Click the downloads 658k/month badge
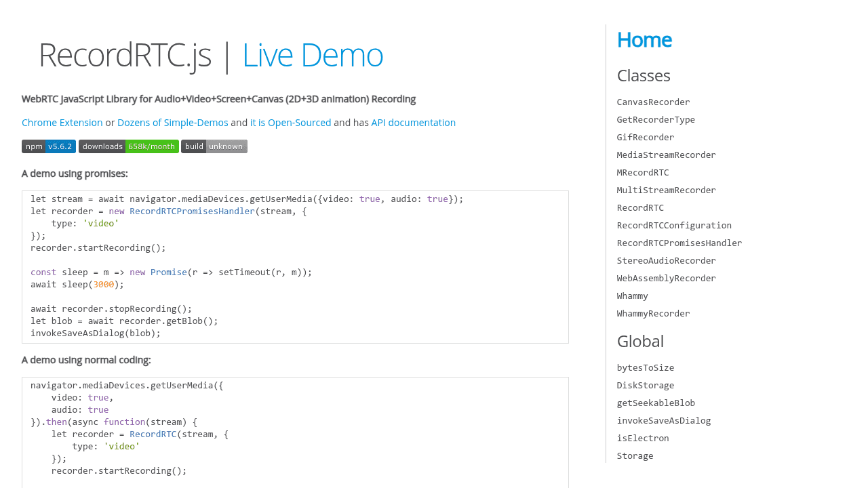Screen dimensions: 868x488 [x=129, y=146]
